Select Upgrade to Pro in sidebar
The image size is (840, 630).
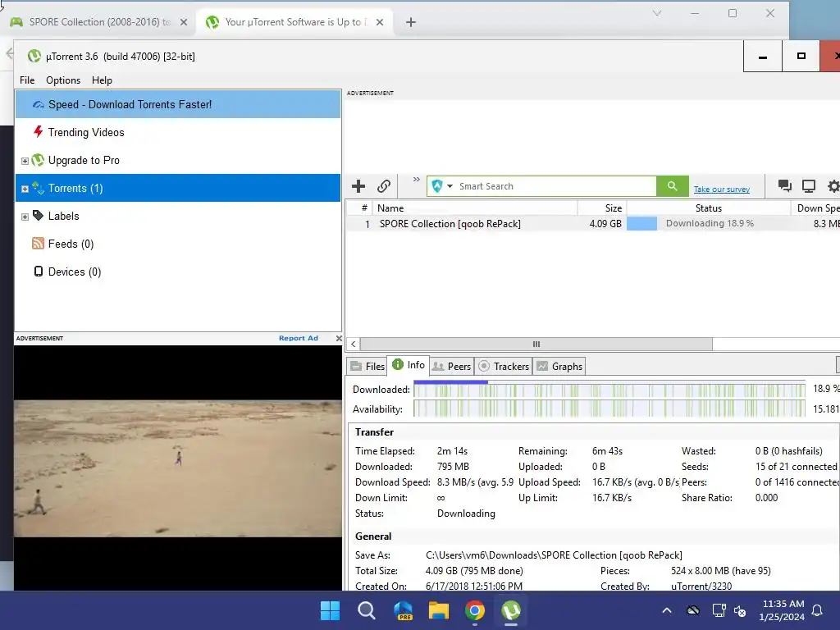coord(178,160)
